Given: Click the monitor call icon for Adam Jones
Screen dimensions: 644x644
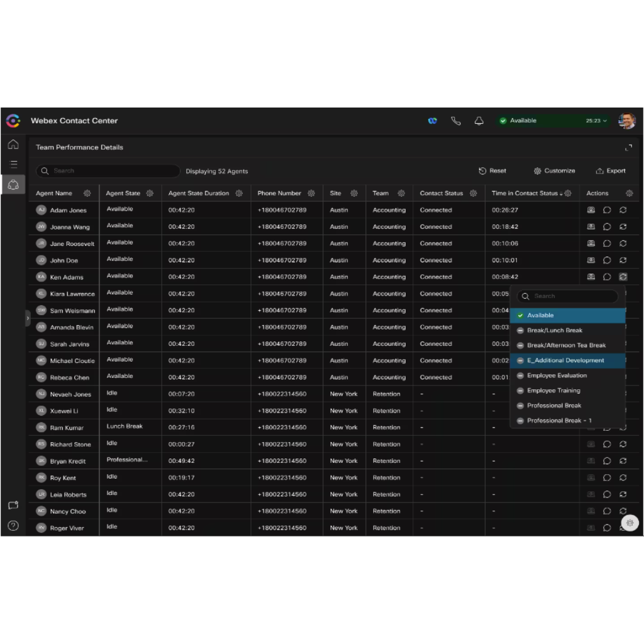Looking at the screenshot, I should [591, 210].
